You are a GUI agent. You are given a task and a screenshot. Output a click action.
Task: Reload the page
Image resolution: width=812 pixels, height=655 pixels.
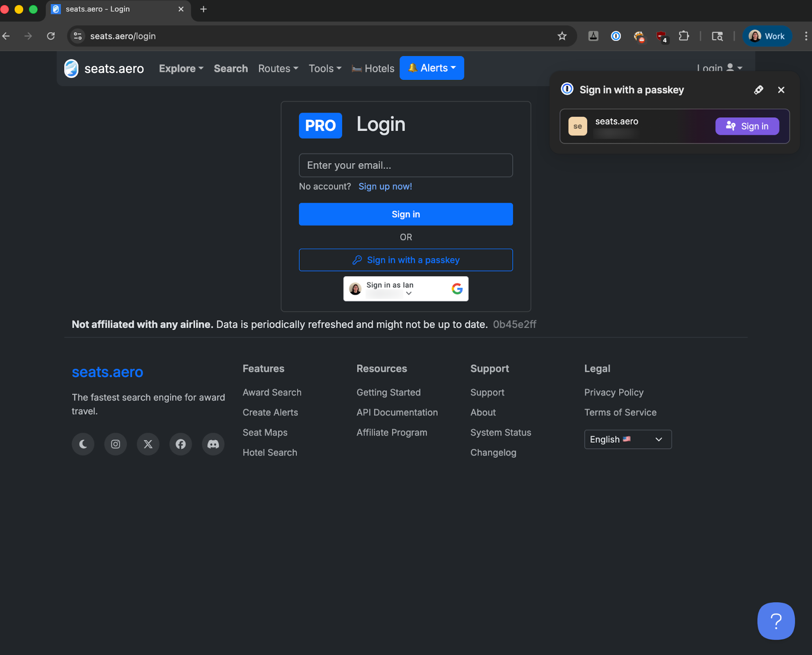click(51, 36)
